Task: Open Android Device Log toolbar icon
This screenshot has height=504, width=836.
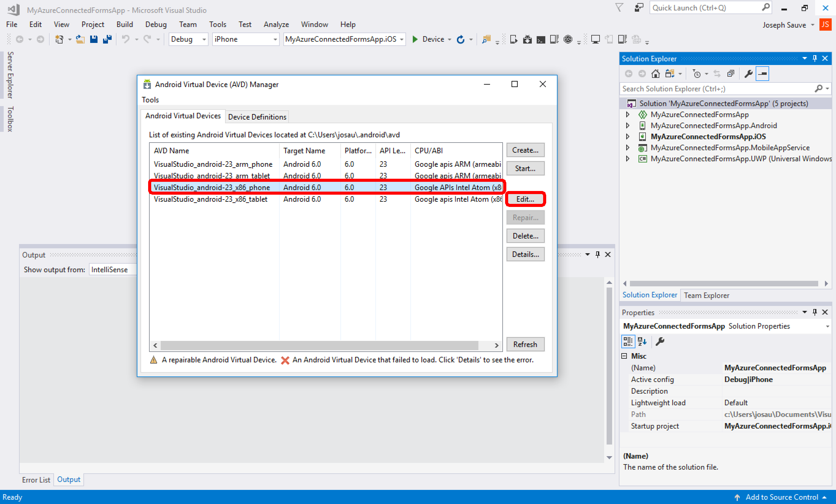Action: coord(554,39)
